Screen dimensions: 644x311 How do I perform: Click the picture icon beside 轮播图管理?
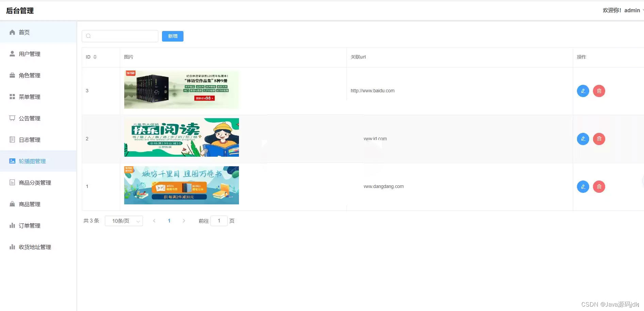coord(12,161)
